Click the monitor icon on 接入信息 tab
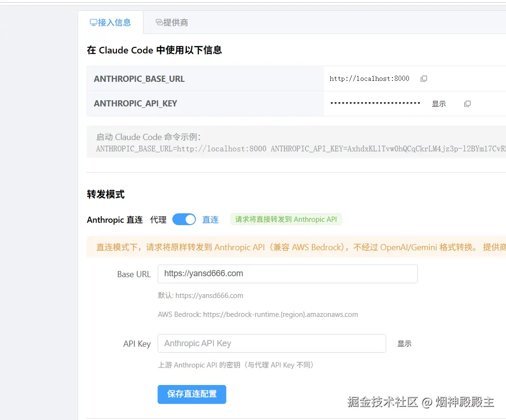Screen dimensions: 506x420 [93, 22]
